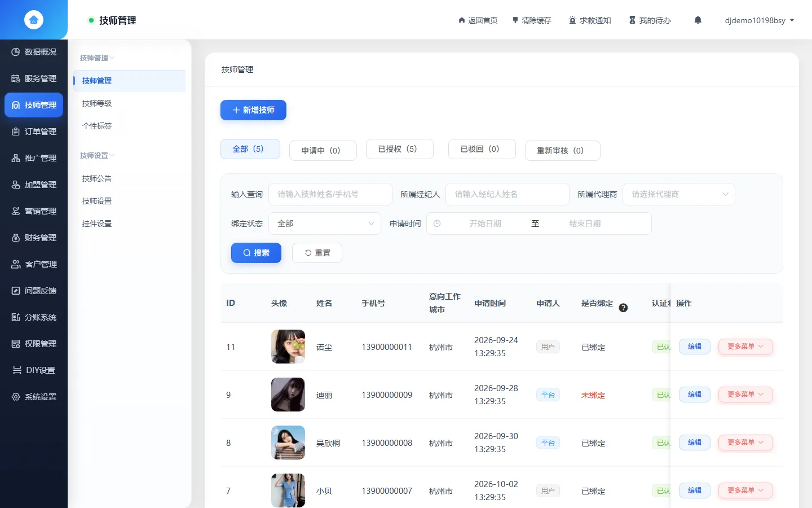
Task: Open 更多菜单 for technician 诺尘
Action: [745, 347]
